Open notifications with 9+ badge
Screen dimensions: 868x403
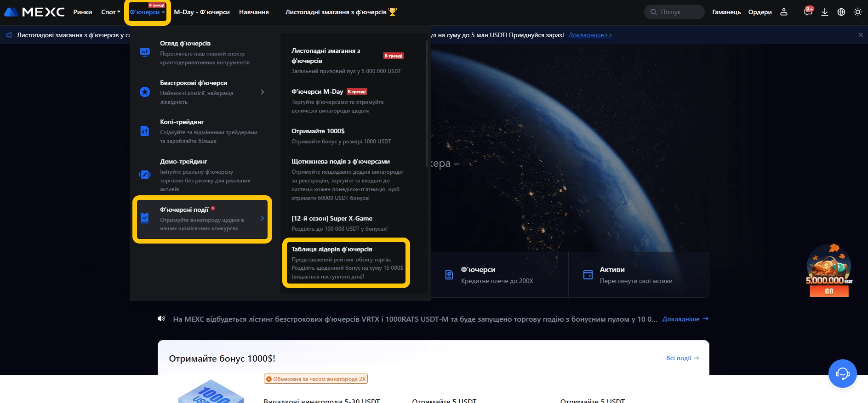808,12
